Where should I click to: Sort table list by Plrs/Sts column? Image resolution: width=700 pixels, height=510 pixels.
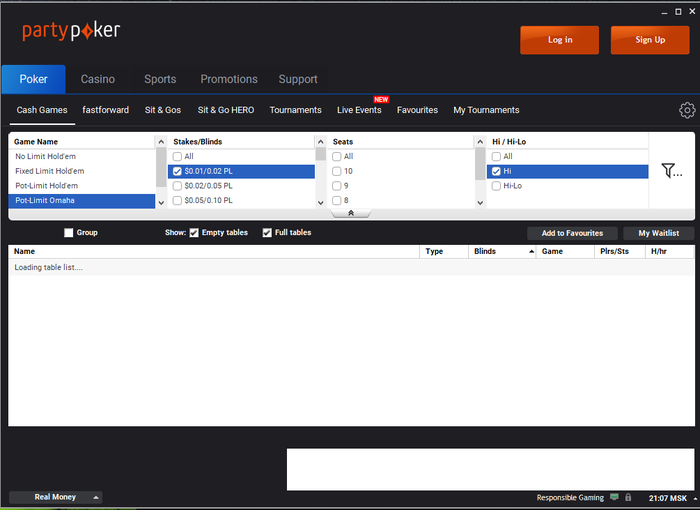tap(620, 251)
